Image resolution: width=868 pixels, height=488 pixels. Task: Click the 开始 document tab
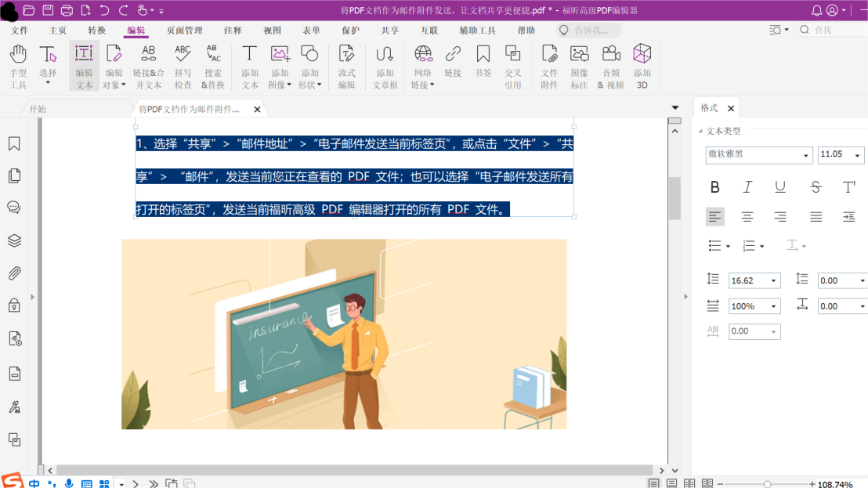[38, 109]
